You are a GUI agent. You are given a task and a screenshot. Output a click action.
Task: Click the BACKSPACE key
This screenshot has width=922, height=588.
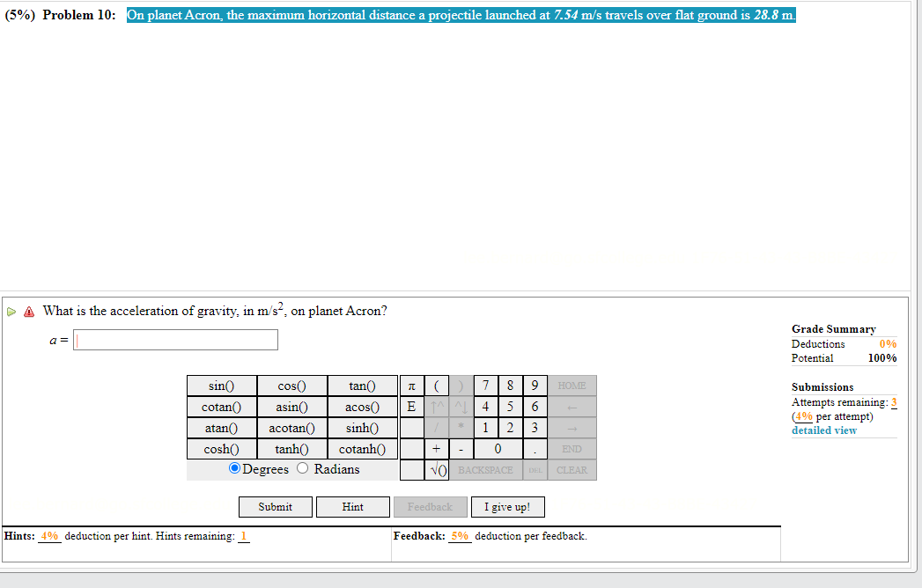pyautogui.click(x=486, y=470)
